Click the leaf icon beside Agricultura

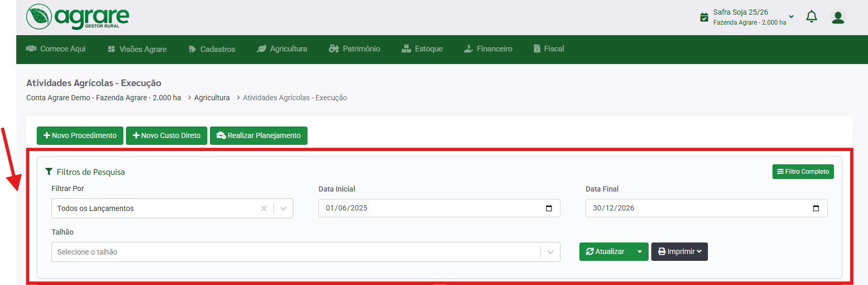(x=261, y=49)
